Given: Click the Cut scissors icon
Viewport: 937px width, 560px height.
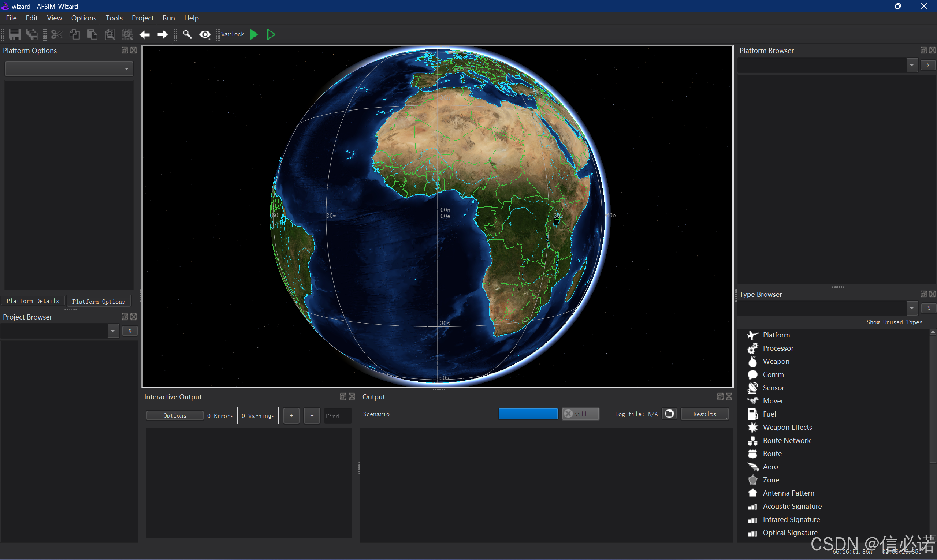Looking at the screenshot, I should click(x=57, y=34).
